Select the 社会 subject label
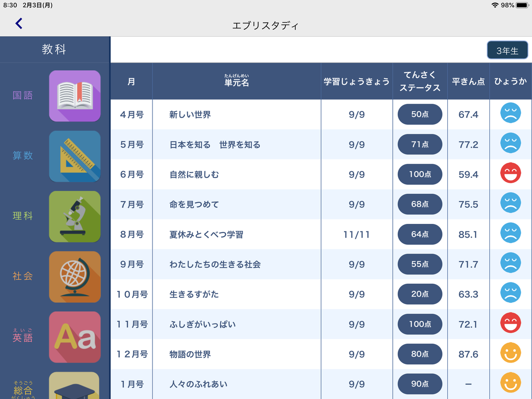The width and height of the screenshot is (532, 399). coord(23,276)
